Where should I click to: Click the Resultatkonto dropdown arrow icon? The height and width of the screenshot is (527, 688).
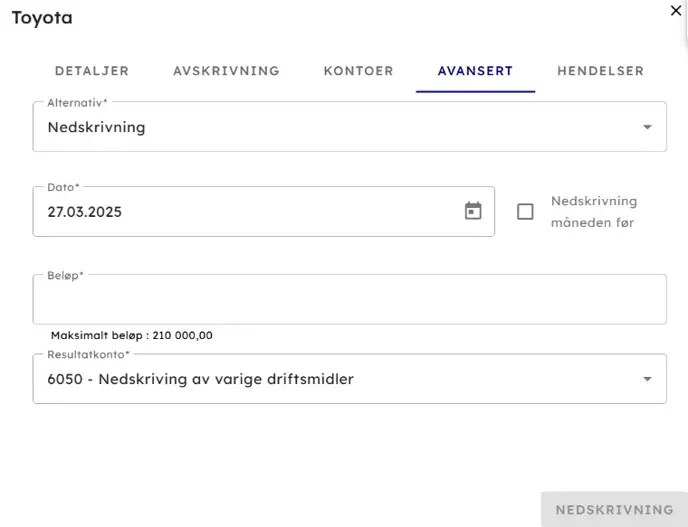click(x=647, y=379)
